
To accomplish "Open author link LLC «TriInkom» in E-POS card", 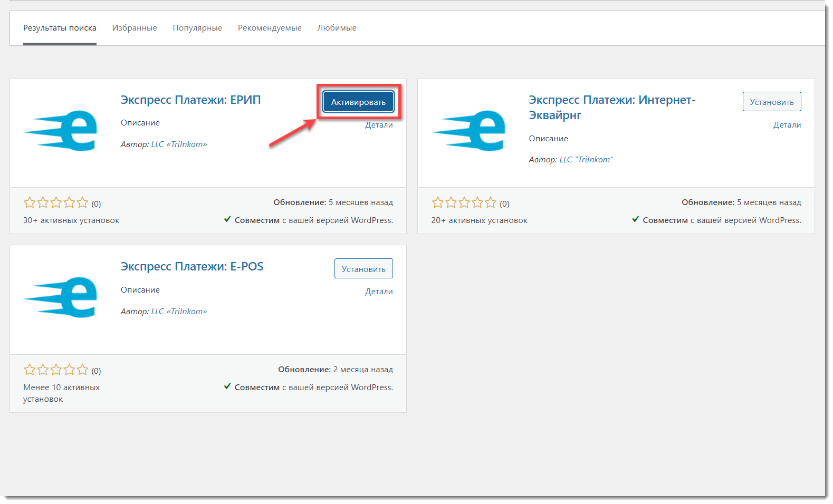I will pos(179,312).
